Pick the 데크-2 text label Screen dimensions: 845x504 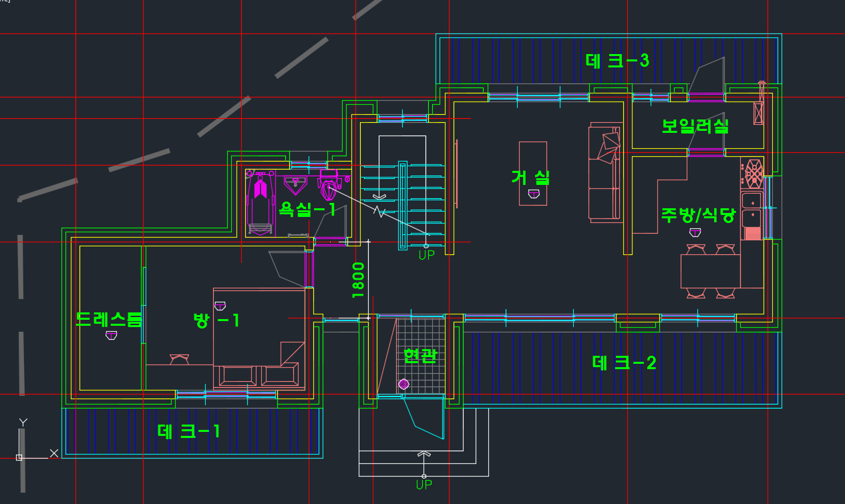pyautogui.click(x=624, y=363)
